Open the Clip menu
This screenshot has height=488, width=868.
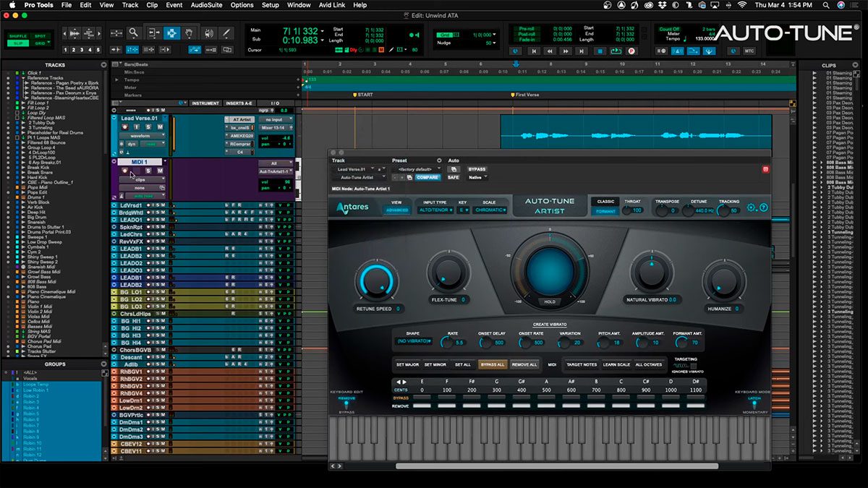click(x=152, y=5)
